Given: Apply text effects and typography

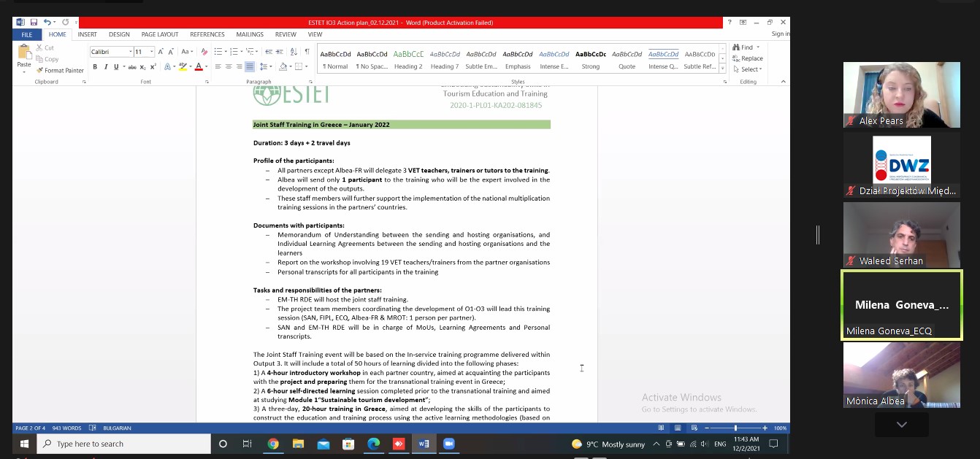Looking at the screenshot, I should click(x=167, y=67).
